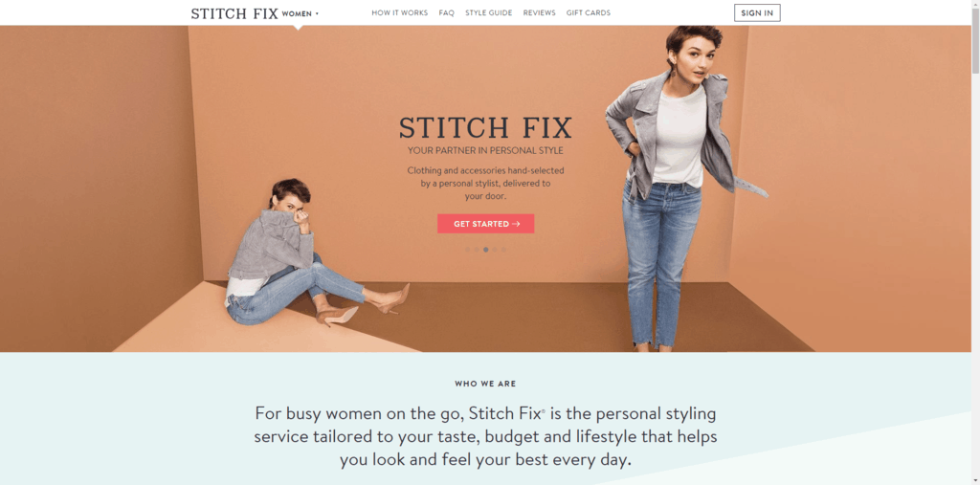
Task: Click the Get Started button
Action: pyautogui.click(x=485, y=224)
